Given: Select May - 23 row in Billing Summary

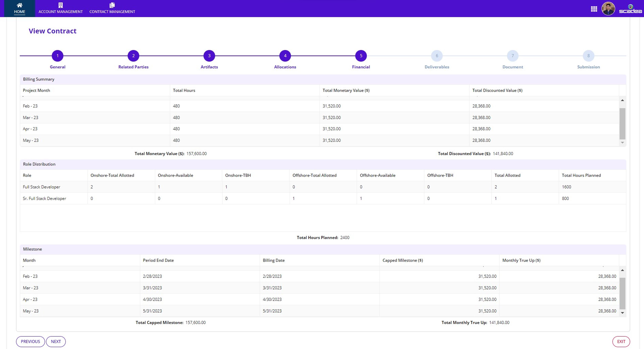Looking at the screenshot, I should (319, 140).
